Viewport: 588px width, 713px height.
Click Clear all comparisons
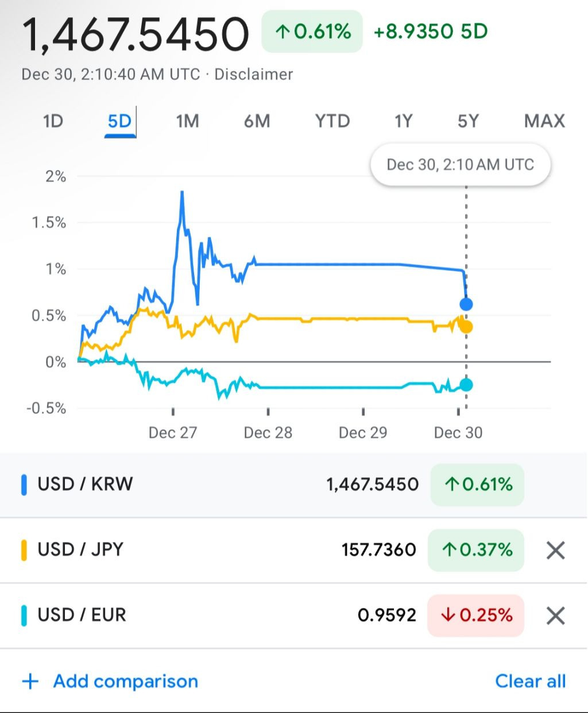point(530,681)
